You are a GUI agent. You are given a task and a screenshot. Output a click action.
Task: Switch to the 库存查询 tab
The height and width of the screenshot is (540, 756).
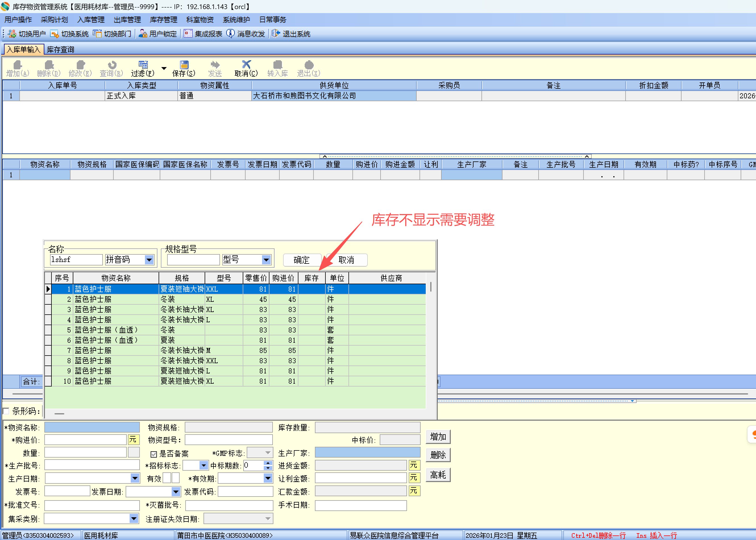[60, 49]
